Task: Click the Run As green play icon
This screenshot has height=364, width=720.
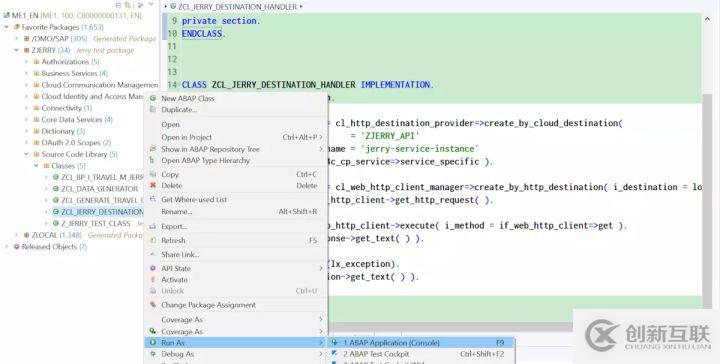Action: 153,342
